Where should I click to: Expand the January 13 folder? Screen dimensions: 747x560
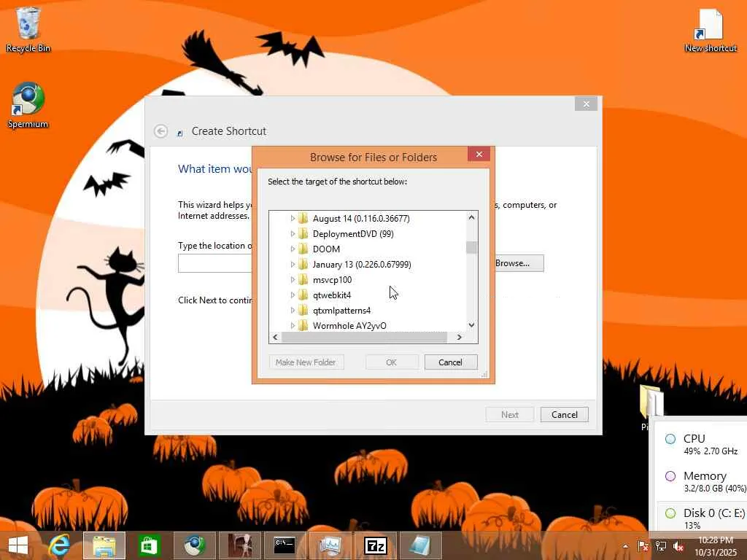293,264
